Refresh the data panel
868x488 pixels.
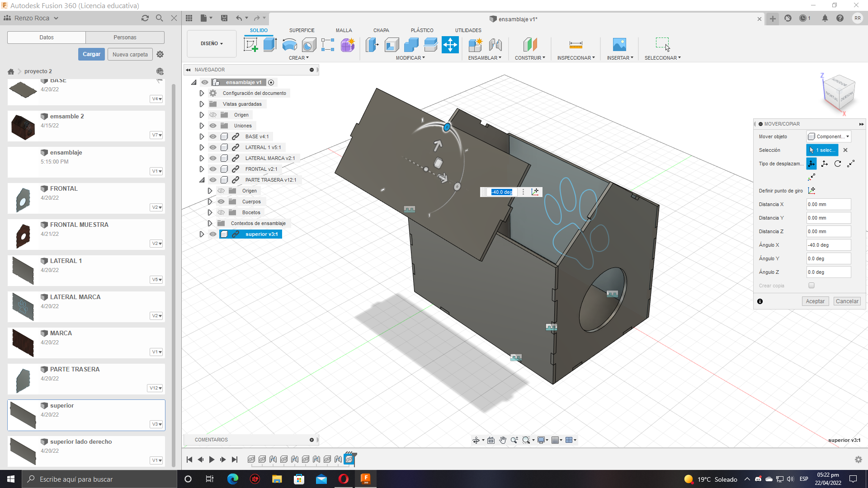tap(145, 18)
